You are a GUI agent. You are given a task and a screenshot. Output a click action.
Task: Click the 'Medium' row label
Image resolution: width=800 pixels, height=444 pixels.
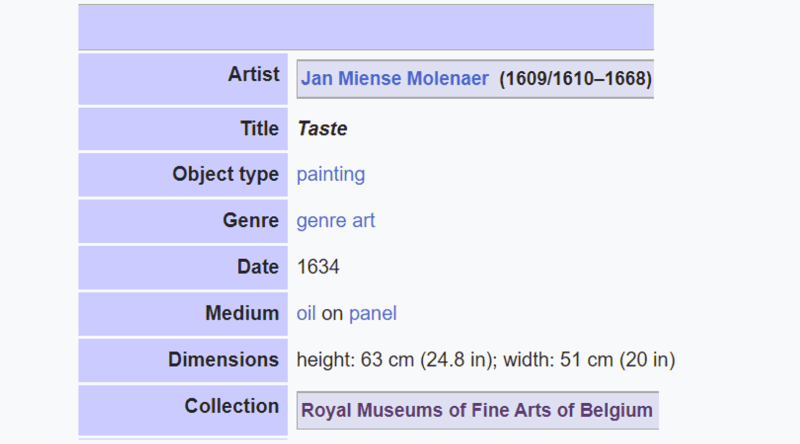click(x=242, y=313)
